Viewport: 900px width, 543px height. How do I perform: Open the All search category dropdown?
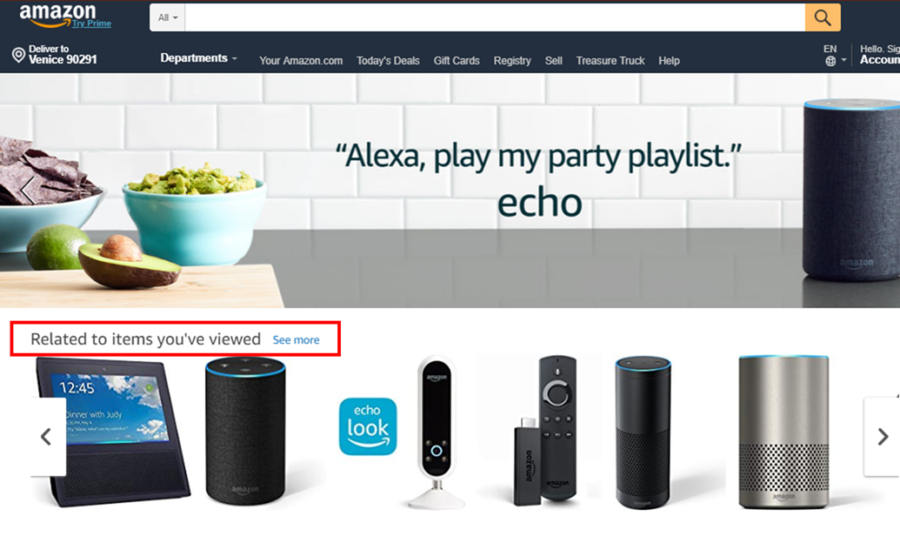(168, 18)
